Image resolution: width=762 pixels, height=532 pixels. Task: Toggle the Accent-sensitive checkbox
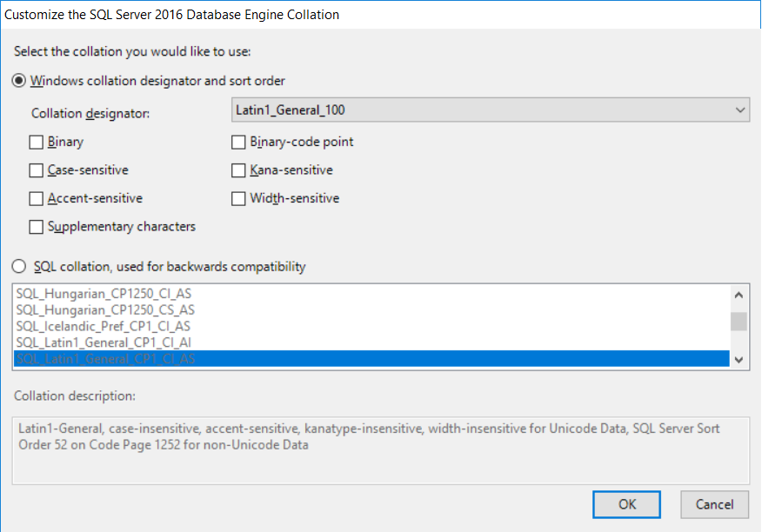click(36, 199)
